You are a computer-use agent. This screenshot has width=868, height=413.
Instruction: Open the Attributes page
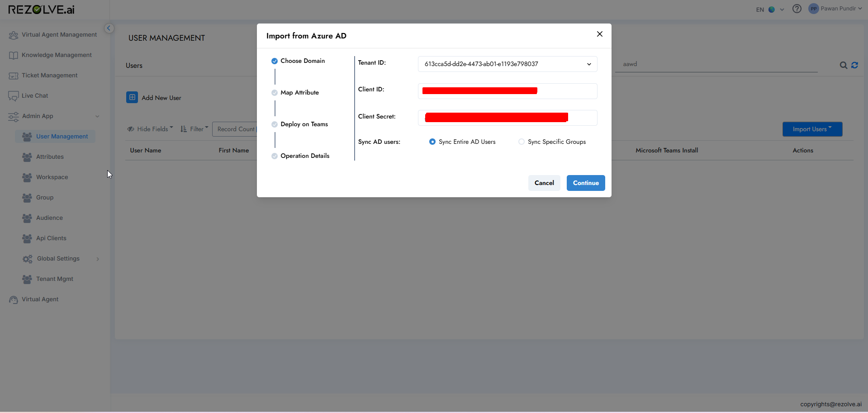coord(50,157)
